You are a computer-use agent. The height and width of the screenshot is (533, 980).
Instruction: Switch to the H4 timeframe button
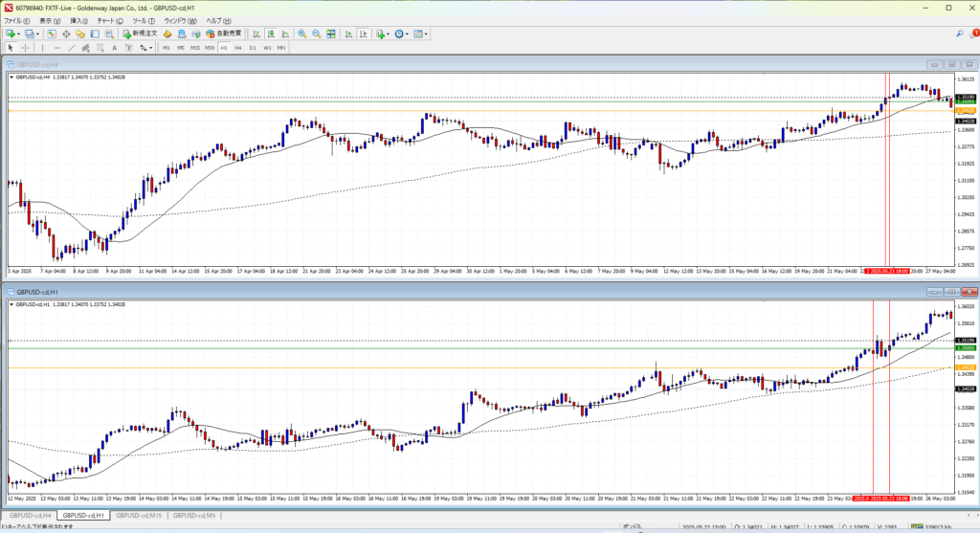[x=237, y=47]
